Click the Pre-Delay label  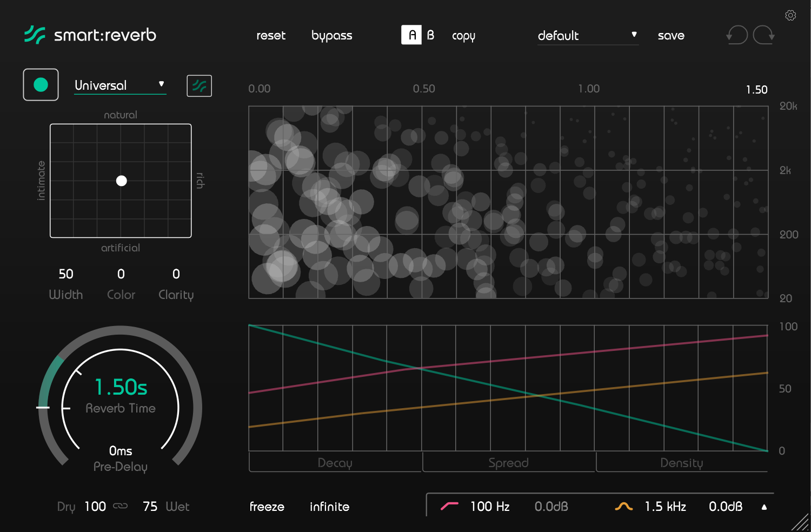(x=121, y=467)
